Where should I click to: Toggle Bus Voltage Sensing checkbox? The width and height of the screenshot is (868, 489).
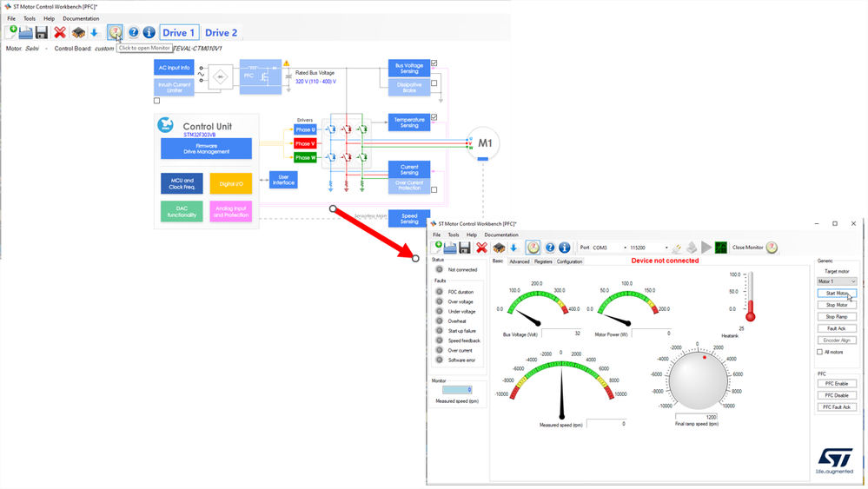434,63
